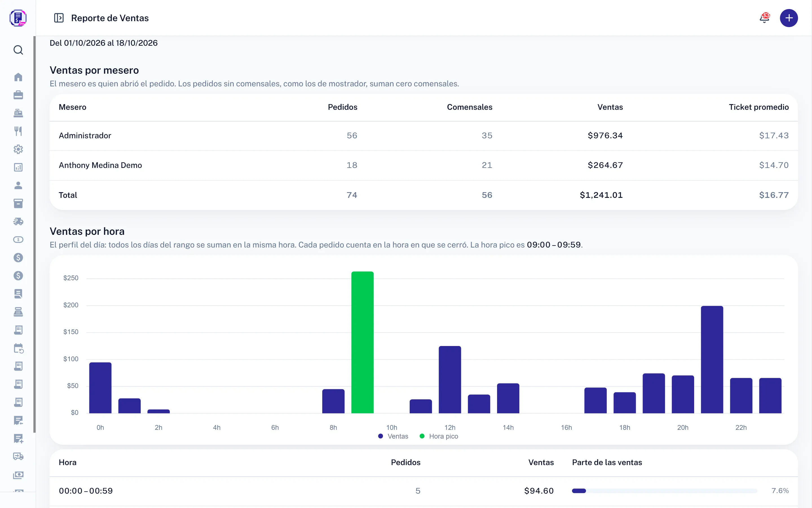Click the green peak hour bar
The image size is (812, 508).
pyautogui.click(x=362, y=342)
